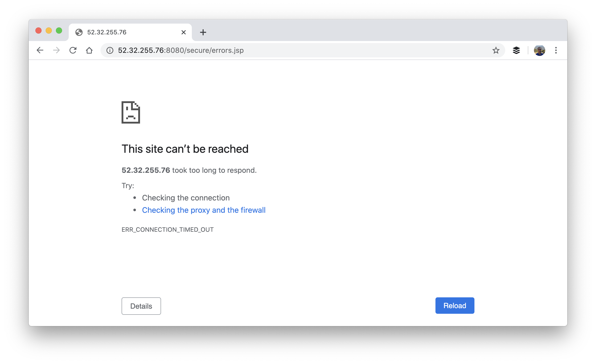View site information icon in address bar
Viewport: 596px width, 364px height.
tap(110, 50)
